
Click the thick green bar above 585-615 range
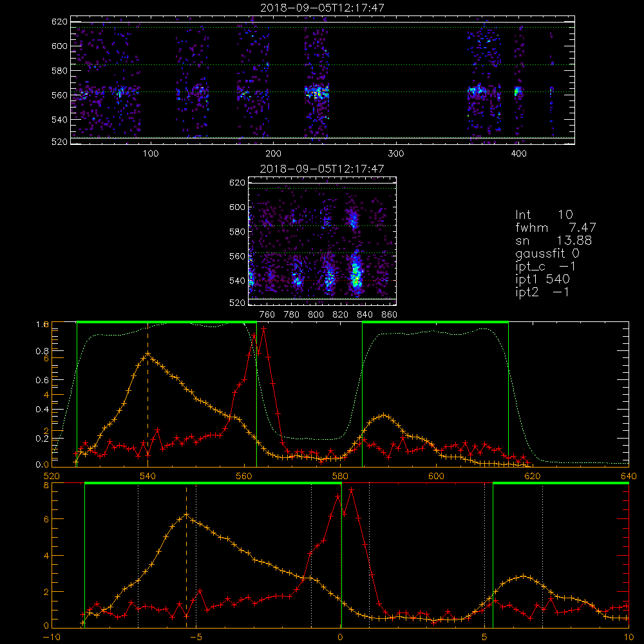(435, 322)
